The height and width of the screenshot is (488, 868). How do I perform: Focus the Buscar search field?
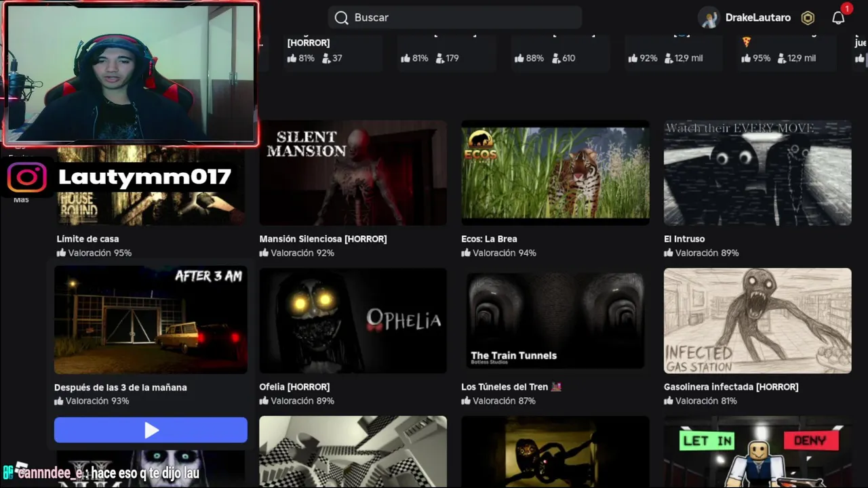coord(454,18)
